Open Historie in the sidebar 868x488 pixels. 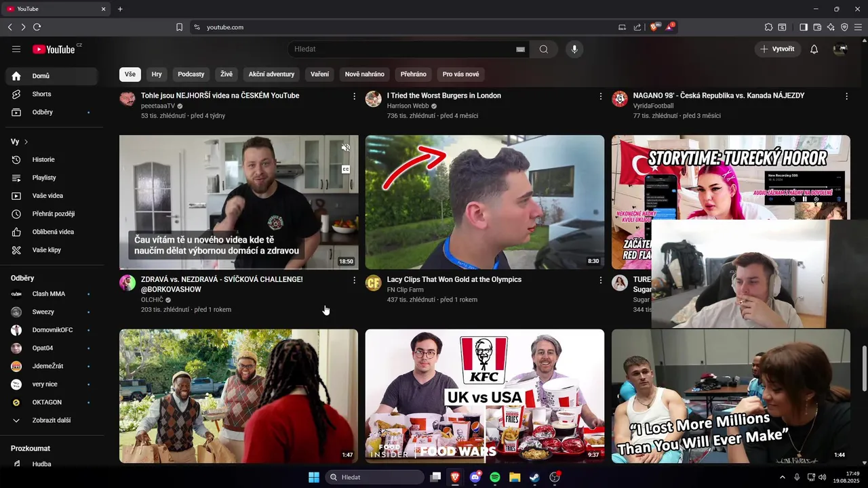pos(52,159)
